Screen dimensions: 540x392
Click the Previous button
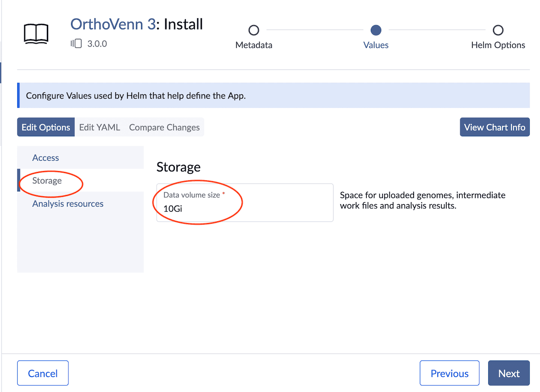[450, 373]
